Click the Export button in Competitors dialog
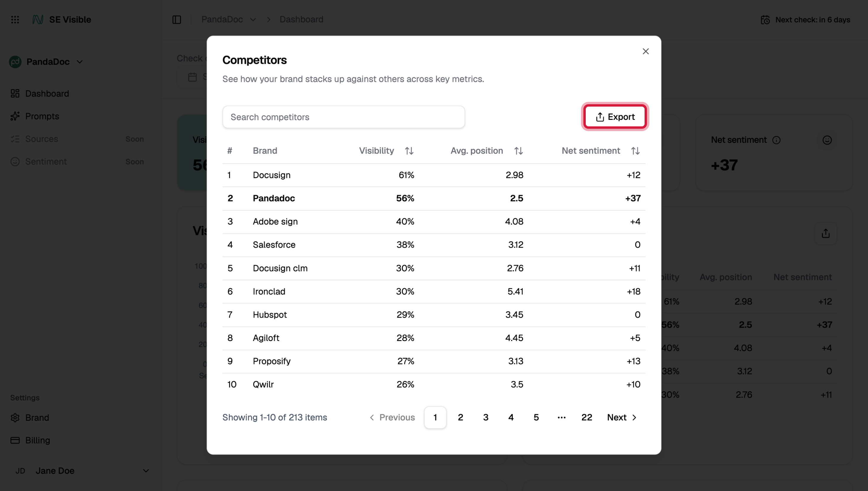Screen dimensions: 868x491 tap(615, 117)
